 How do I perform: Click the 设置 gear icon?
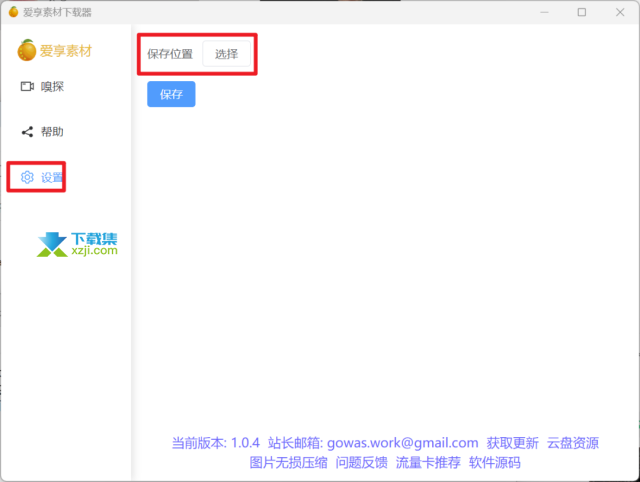pyautogui.click(x=27, y=177)
